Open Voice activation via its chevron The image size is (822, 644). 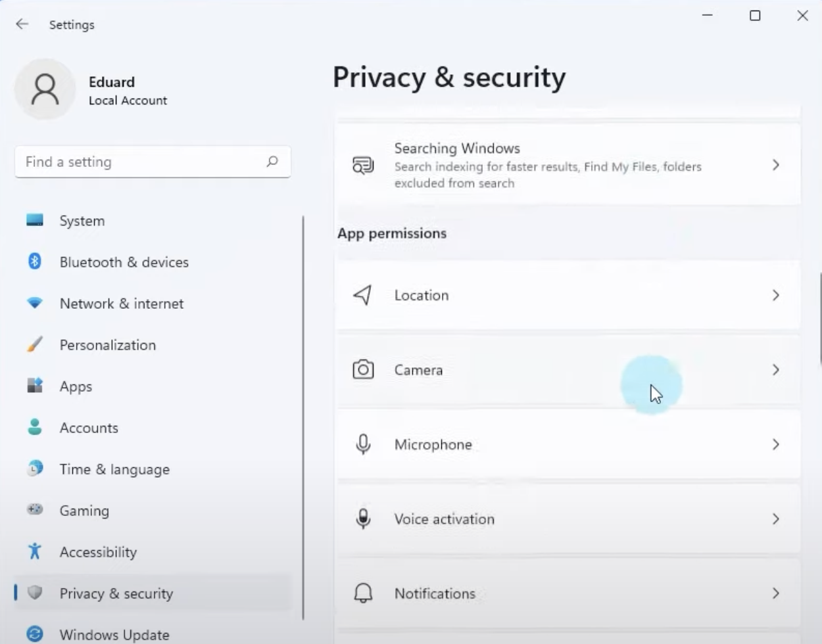(x=776, y=518)
